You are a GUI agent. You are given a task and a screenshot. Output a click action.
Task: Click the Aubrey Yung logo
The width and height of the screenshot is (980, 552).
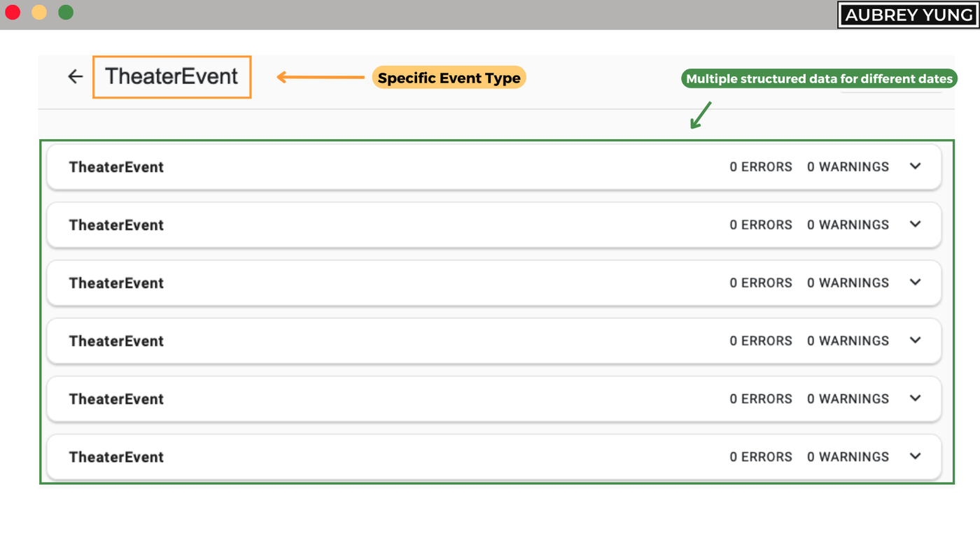(908, 15)
